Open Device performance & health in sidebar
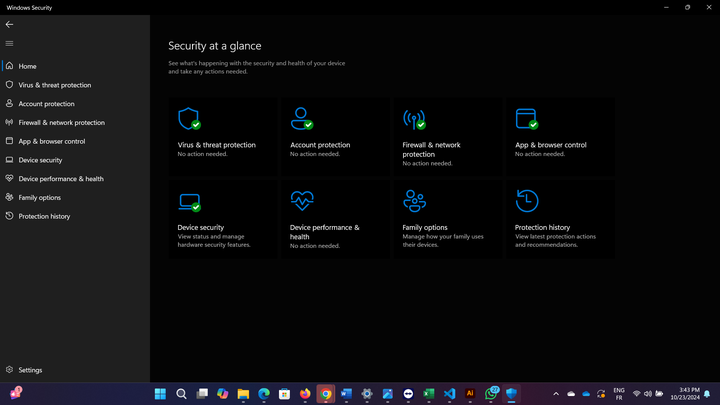Image resolution: width=720 pixels, height=405 pixels. click(75, 179)
